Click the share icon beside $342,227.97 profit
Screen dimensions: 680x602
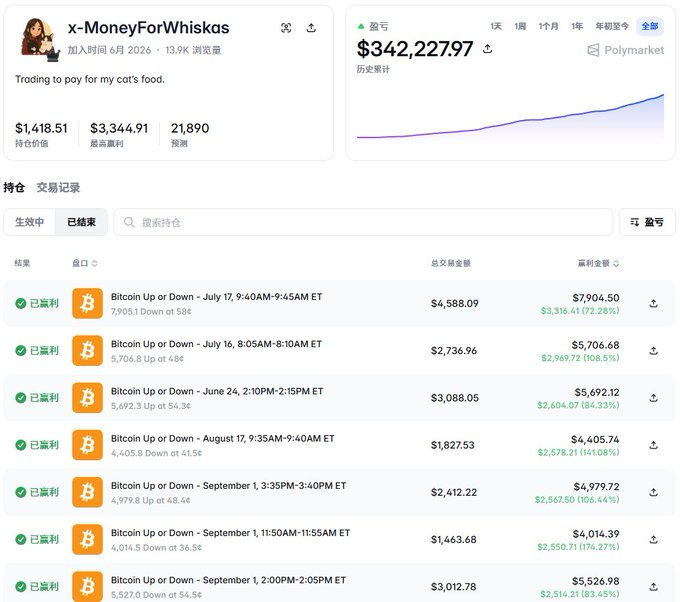pos(487,49)
